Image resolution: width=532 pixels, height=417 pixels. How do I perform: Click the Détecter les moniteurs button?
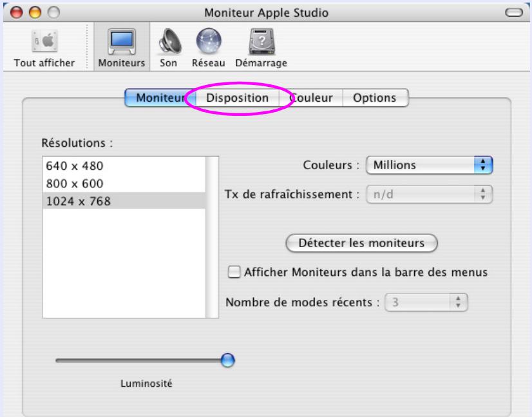(362, 243)
